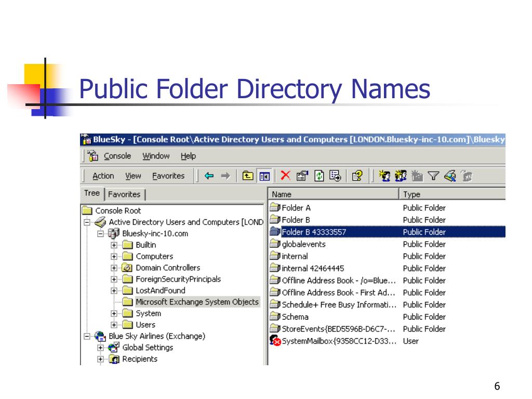The width and height of the screenshot is (532, 399).
Task: Click the Schema public folder icon
Action: click(275, 316)
